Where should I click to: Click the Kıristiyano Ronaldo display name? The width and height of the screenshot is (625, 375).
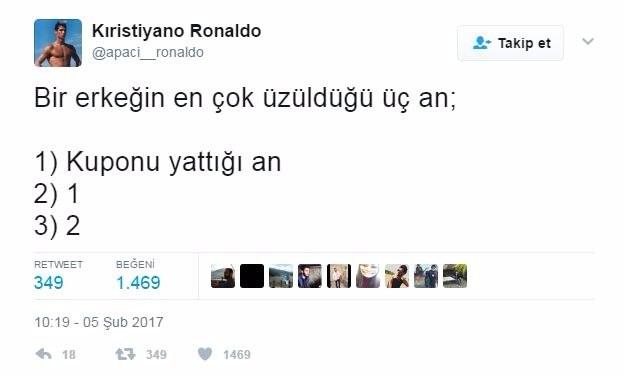[177, 31]
